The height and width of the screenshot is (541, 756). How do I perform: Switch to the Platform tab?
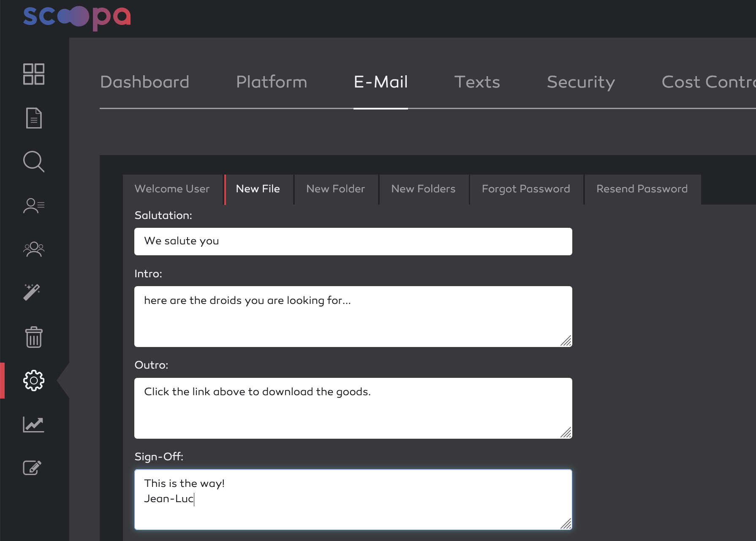[272, 82]
